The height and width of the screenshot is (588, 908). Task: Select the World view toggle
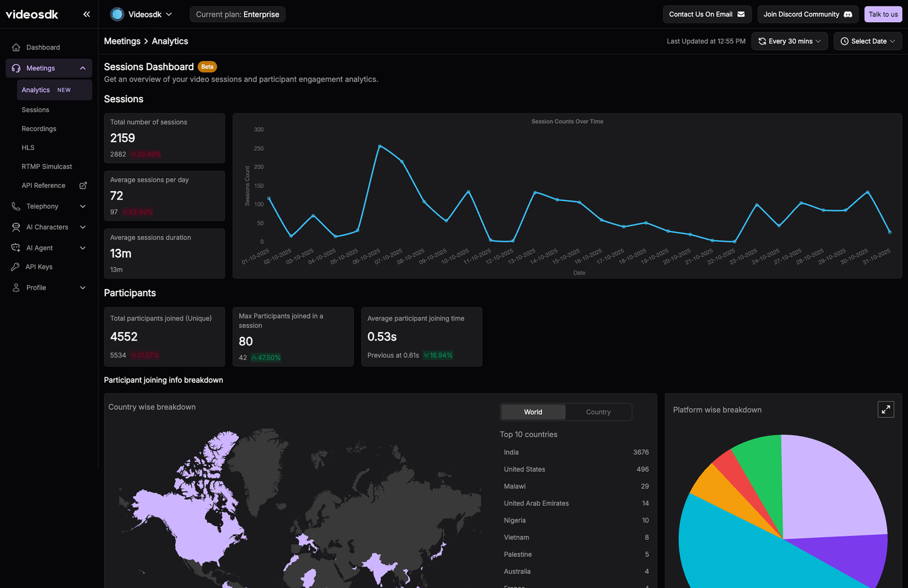click(533, 412)
